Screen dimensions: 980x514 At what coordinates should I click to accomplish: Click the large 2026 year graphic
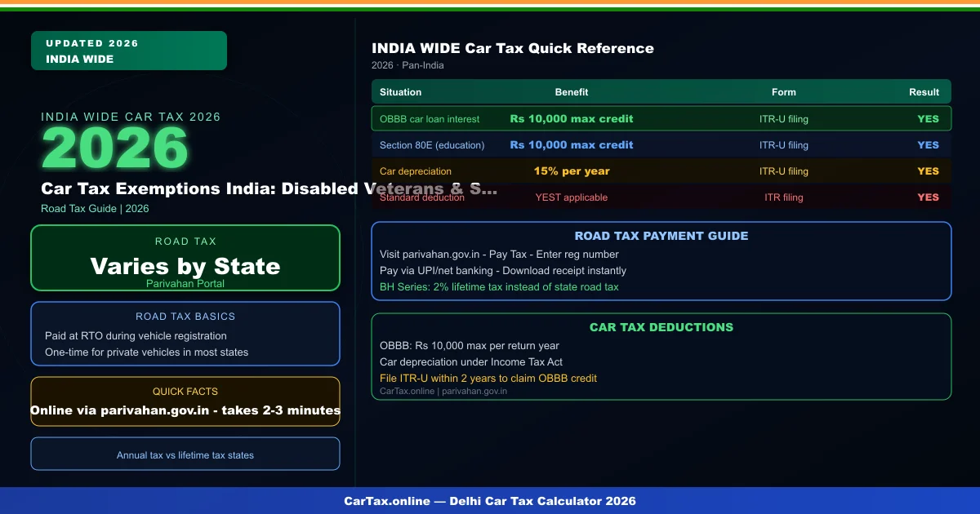(x=115, y=147)
